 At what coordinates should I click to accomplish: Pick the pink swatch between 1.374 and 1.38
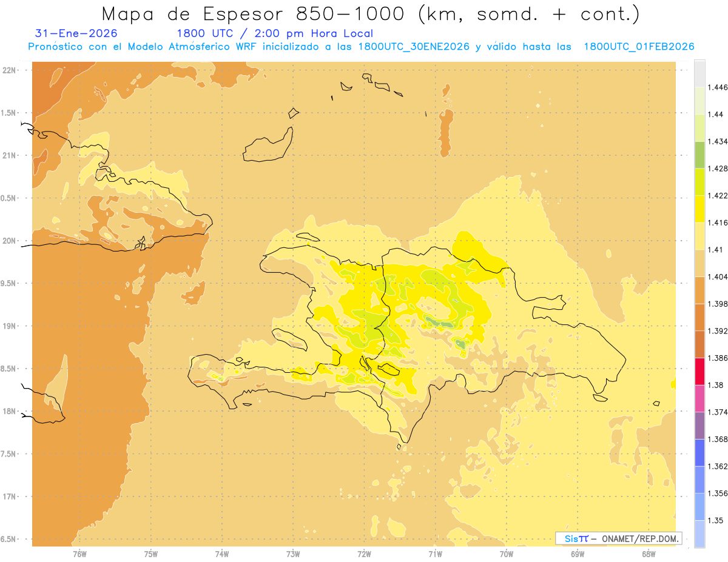tap(699, 398)
